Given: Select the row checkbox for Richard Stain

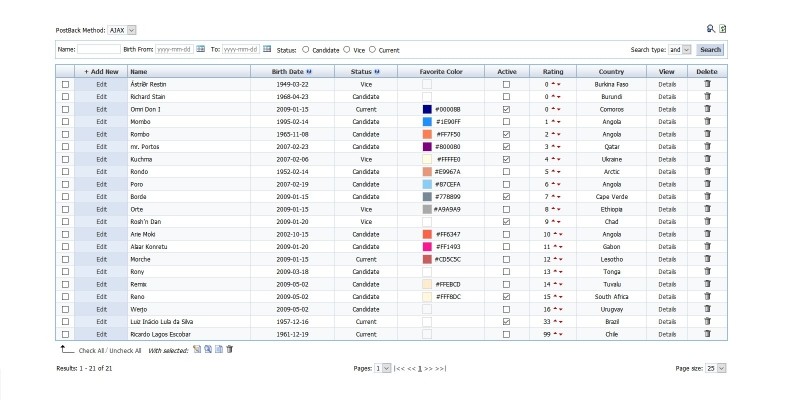Looking at the screenshot, I should [x=66, y=97].
